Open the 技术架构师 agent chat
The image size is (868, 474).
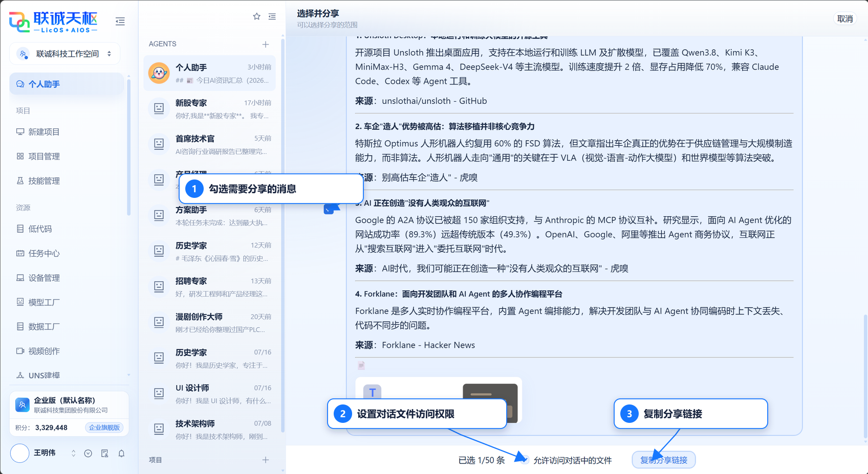(x=210, y=430)
